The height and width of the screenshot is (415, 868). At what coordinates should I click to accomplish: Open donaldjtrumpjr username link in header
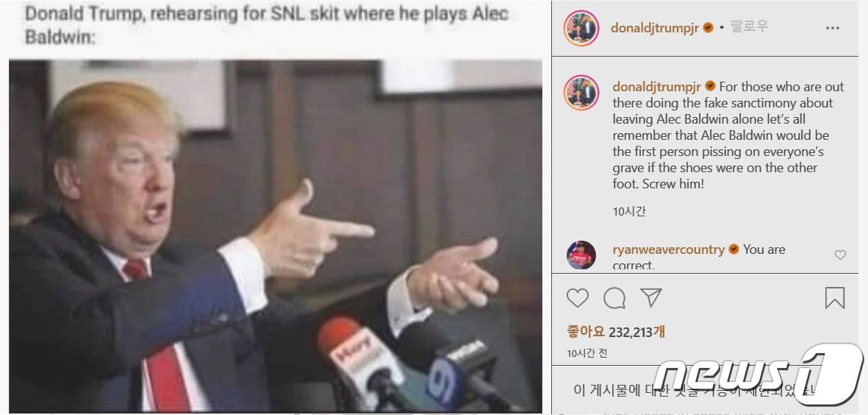655,28
